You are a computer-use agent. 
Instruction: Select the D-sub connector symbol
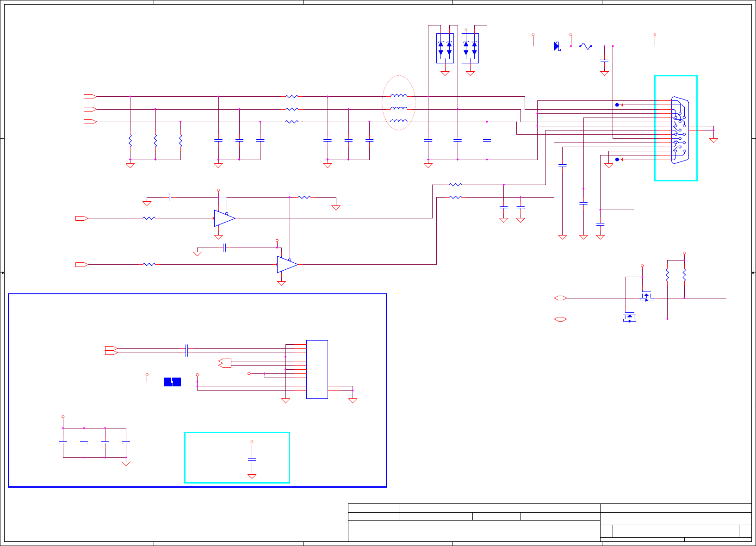point(680,130)
